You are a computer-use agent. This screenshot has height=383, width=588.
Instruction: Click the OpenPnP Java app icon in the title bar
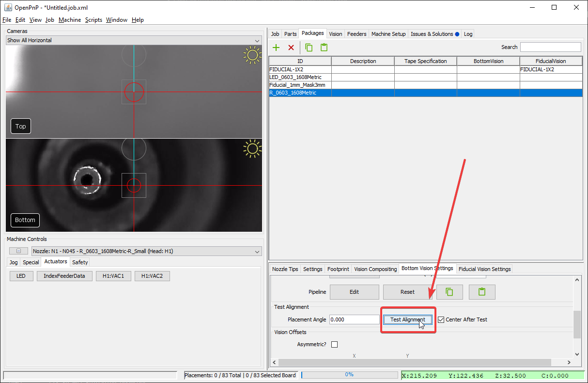coord(8,7)
